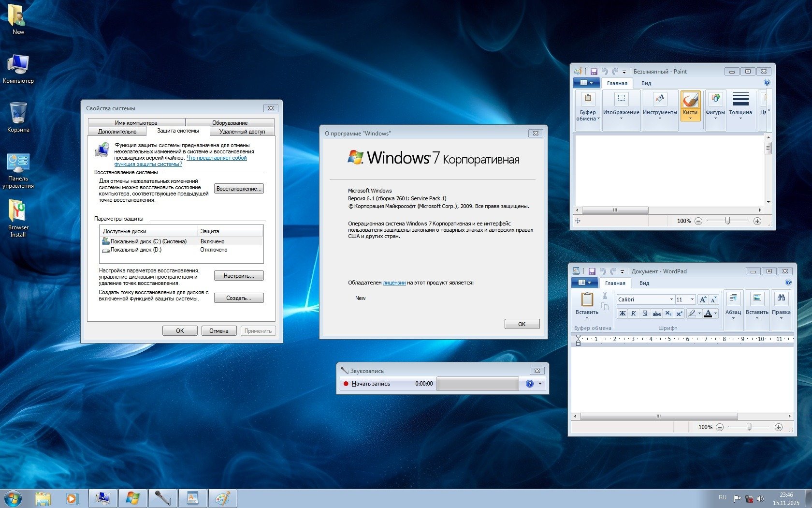Toggle bold (Ж) formatting in WordPad

coord(623,314)
